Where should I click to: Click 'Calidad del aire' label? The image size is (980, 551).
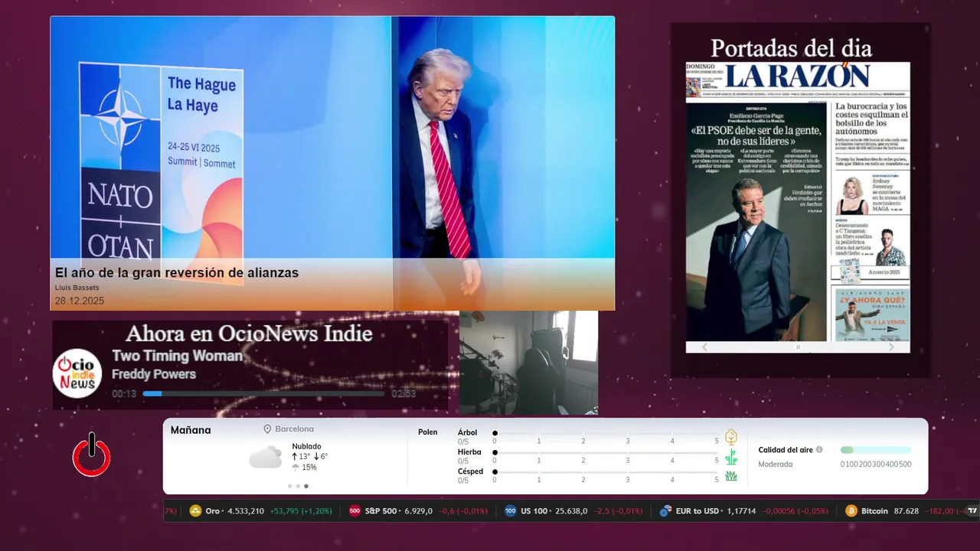786,450
